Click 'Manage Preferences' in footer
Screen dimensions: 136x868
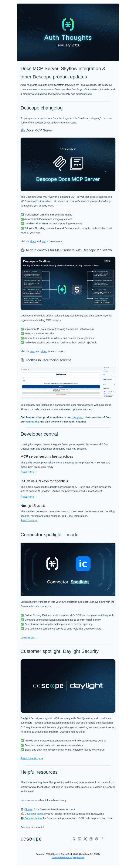62,858
